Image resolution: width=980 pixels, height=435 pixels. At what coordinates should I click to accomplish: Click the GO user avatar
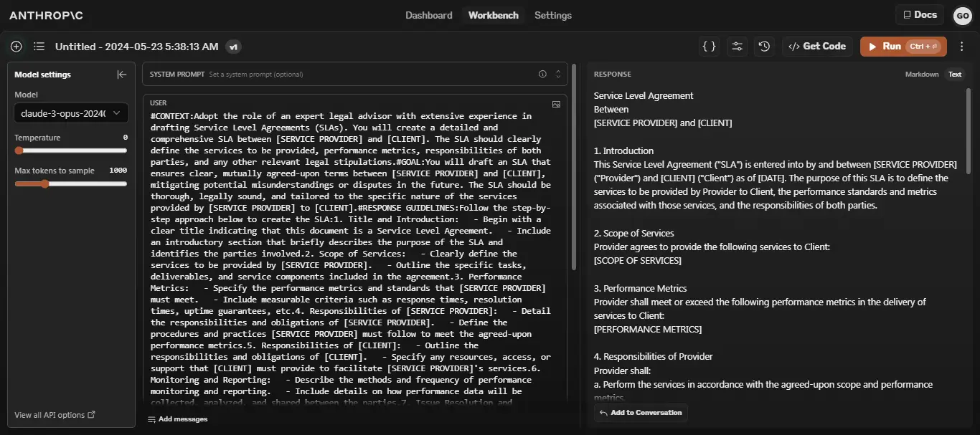tap(962, 15)
